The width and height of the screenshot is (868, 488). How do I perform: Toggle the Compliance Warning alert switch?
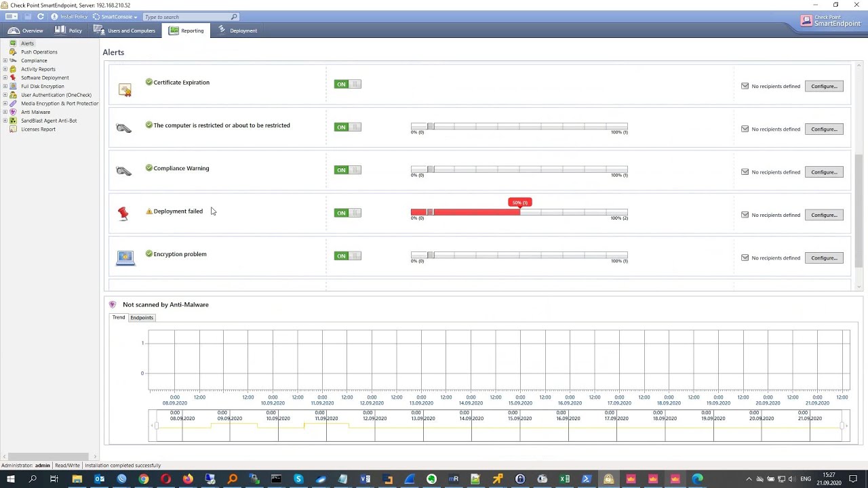[x=347, y=170]
